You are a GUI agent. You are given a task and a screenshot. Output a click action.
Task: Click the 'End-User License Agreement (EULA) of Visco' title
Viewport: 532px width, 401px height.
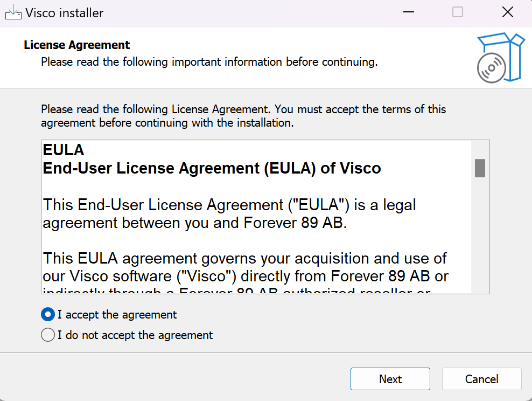[x=212, y=168]
